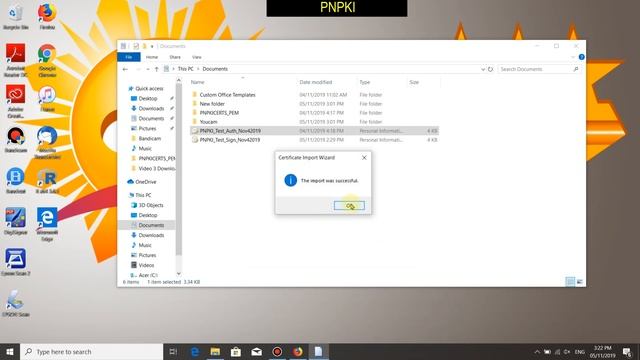Open Bandicam recorder from taskbar
640x360 pixels.
pos(277,352)
